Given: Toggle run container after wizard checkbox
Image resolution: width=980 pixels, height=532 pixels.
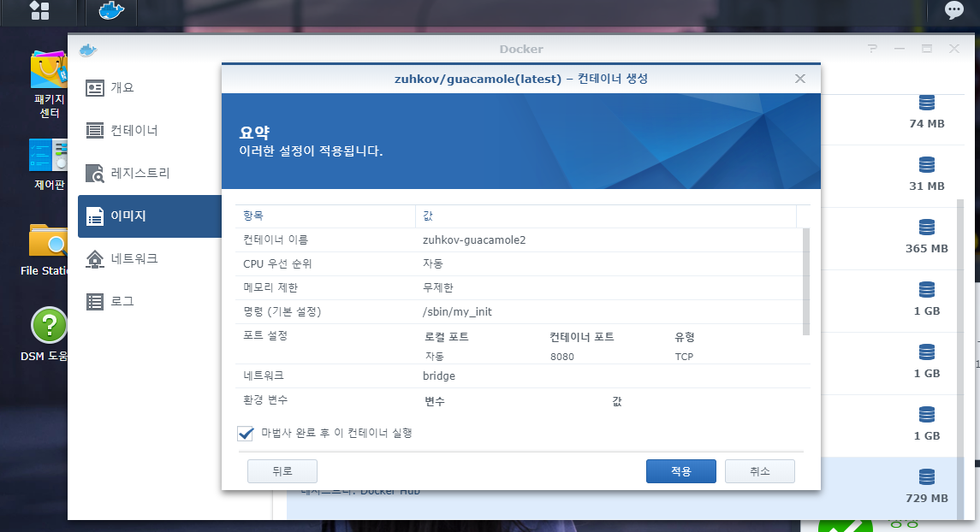Looking at the screenshot, I should click(x=245, y=434).
